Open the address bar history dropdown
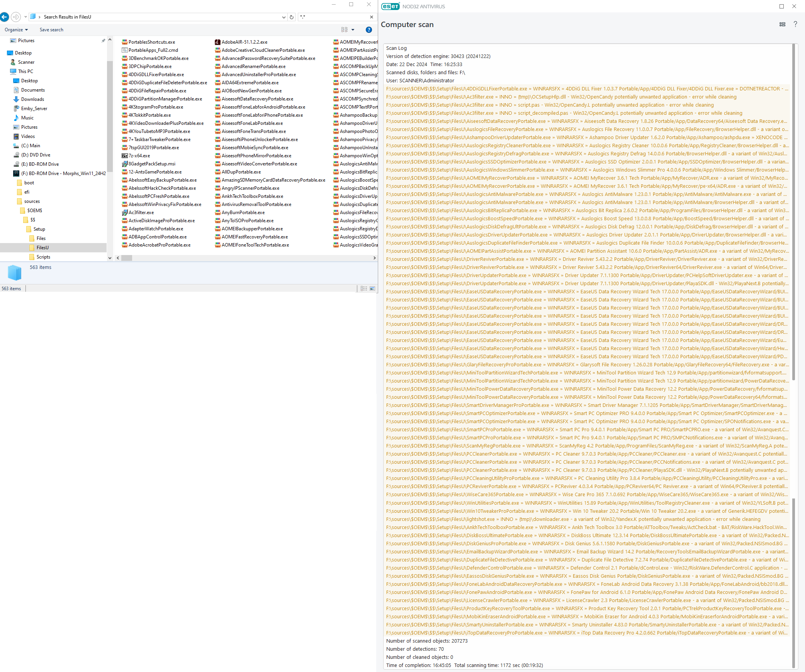This screenshot has width=805, height=672. 284,17
